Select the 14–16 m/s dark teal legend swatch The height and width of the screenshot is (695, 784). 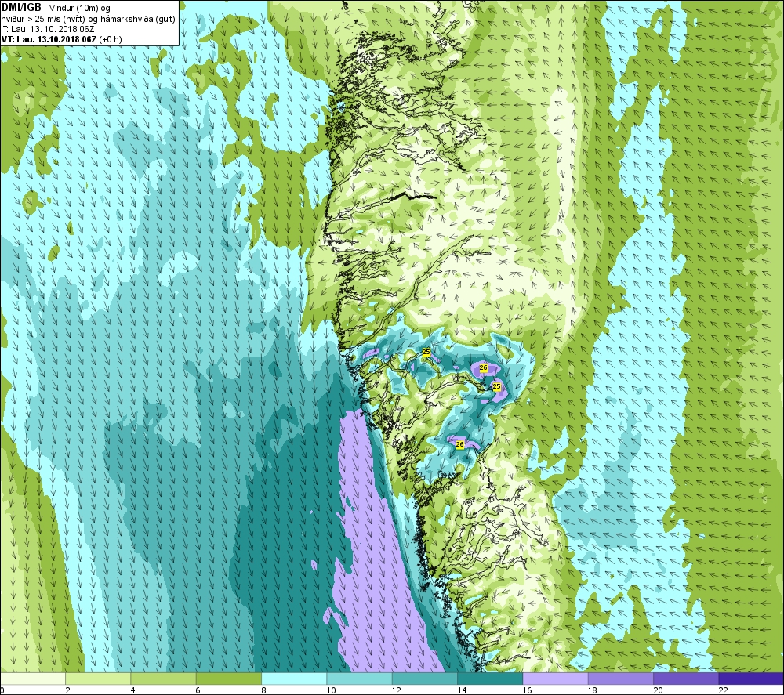click(490, 679)
